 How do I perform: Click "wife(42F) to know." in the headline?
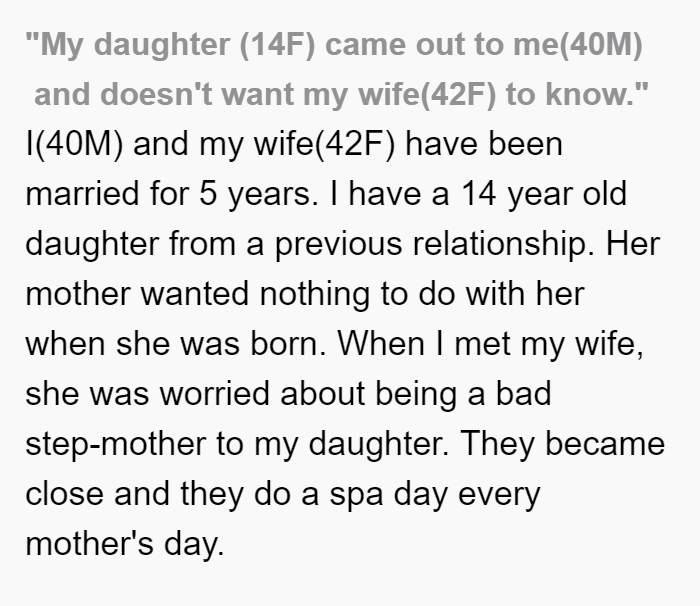point(503,95)
